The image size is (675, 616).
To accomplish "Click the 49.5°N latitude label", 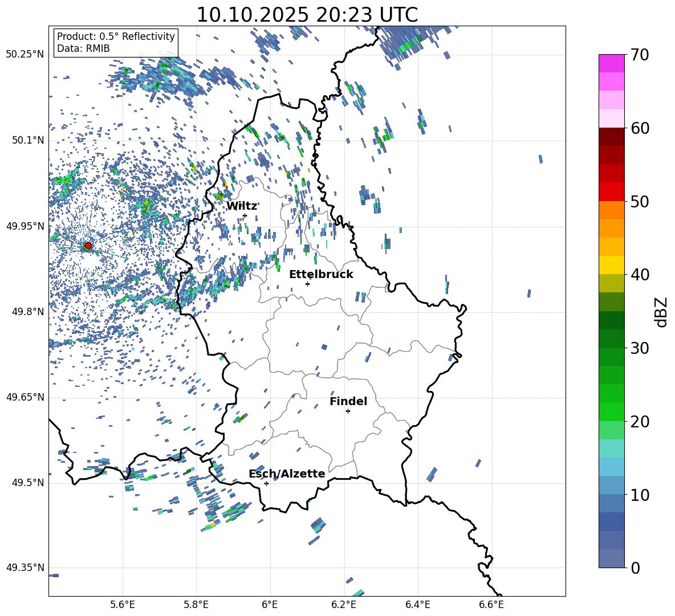I will click(x=28, y=482).
